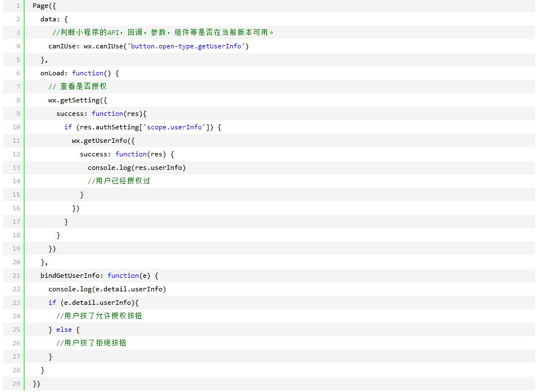
Task: Click 'onLoad:' on line 6
Action: click(x=54, y=73)
